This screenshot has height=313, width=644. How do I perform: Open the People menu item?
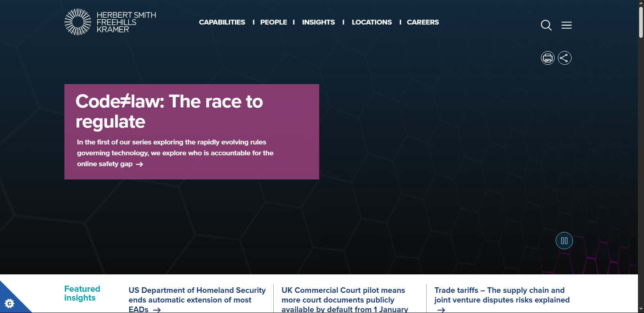(273, 22)
